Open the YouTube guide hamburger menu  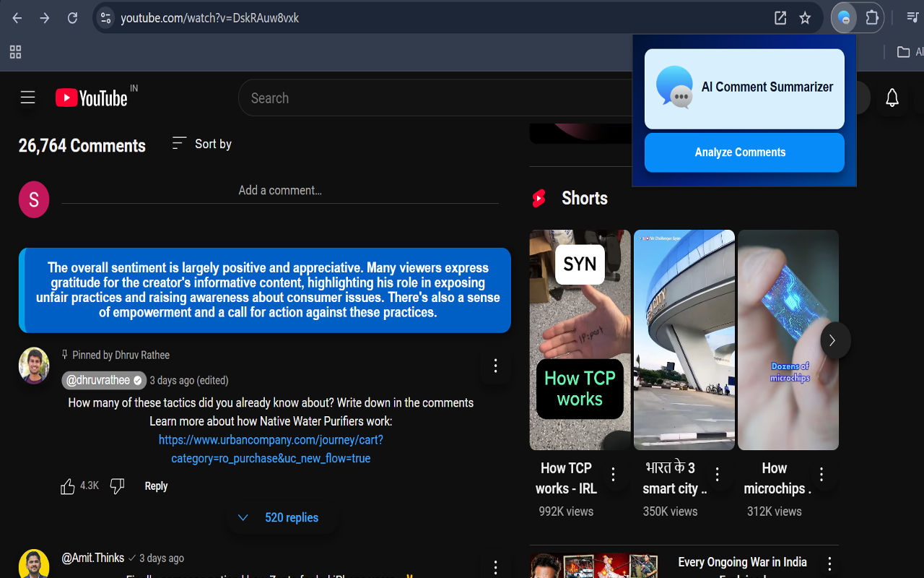pos(28,98)
